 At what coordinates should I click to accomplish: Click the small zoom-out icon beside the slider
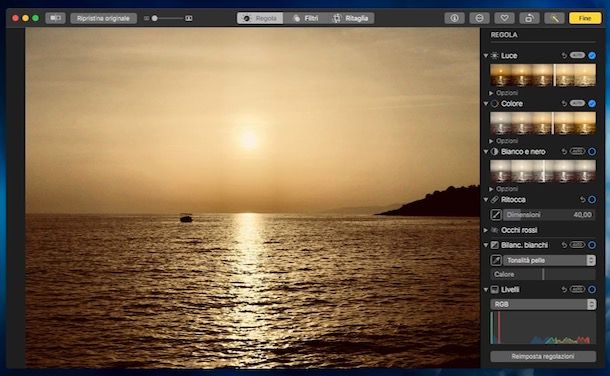pos(146,18)
